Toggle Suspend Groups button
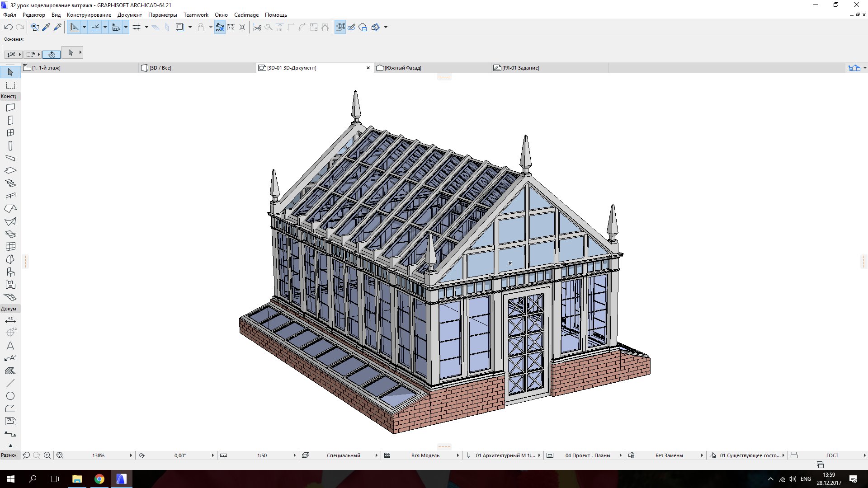This screenshot has height=488, width=868. 220,28
